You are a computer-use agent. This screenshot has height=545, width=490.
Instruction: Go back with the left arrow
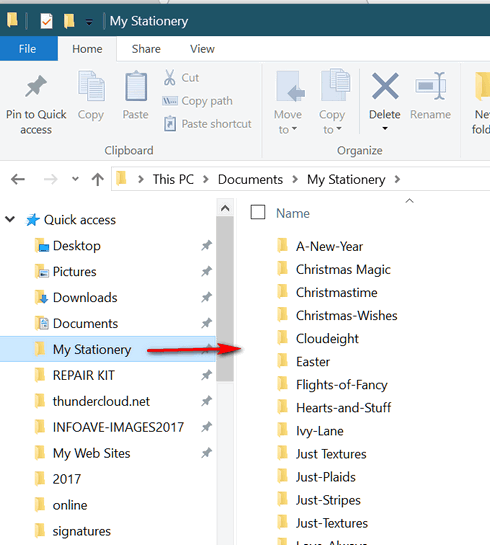[x=18, y=180]
